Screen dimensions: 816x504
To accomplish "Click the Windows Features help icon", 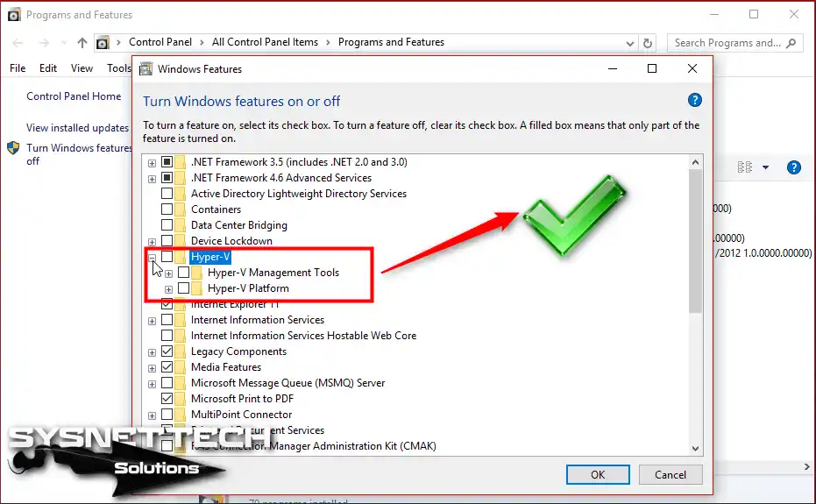I will pos(695,100).
